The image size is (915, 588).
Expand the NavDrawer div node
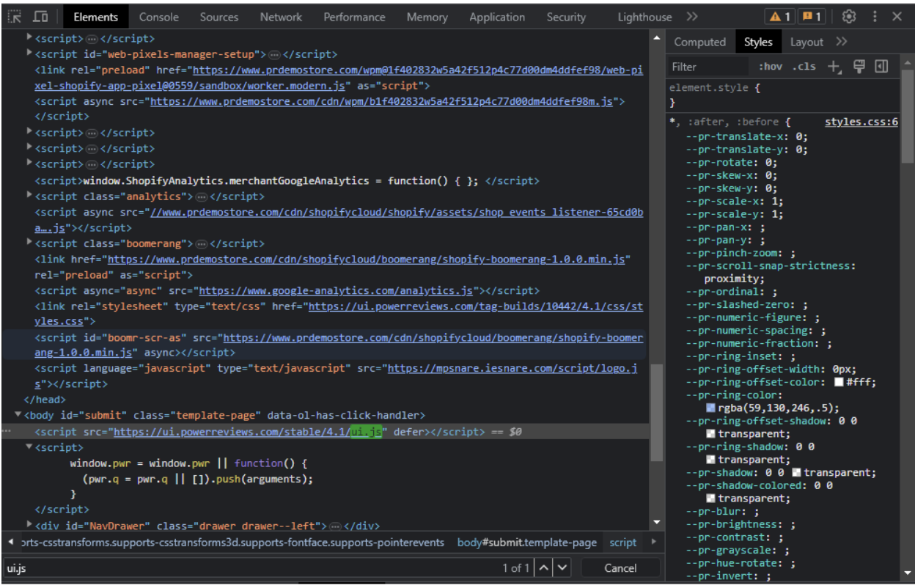click(29, 526)
